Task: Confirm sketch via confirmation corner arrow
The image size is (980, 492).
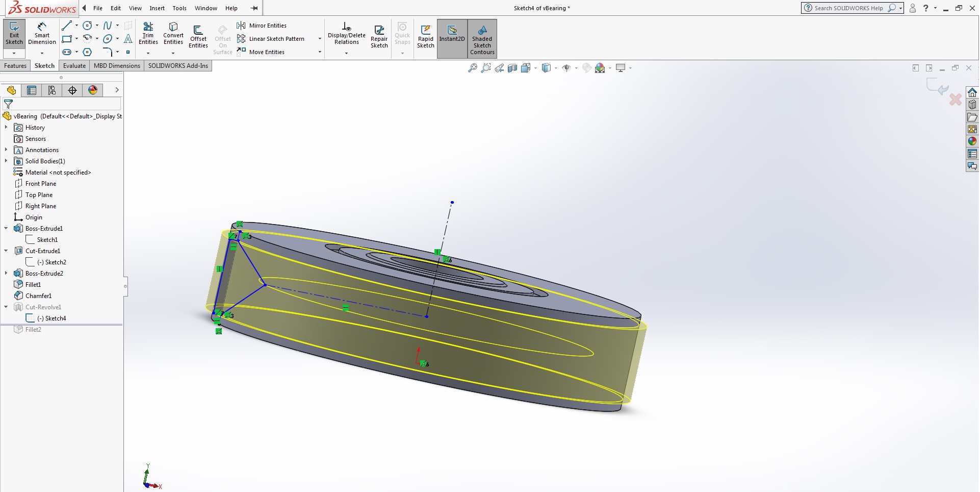Action: [938, 87]
